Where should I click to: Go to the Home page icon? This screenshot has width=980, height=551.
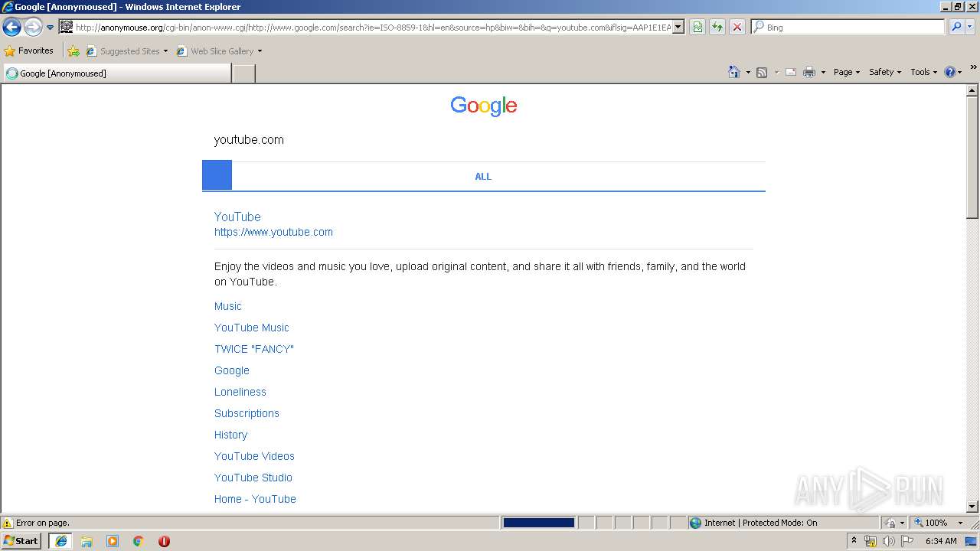pos(734,72)
